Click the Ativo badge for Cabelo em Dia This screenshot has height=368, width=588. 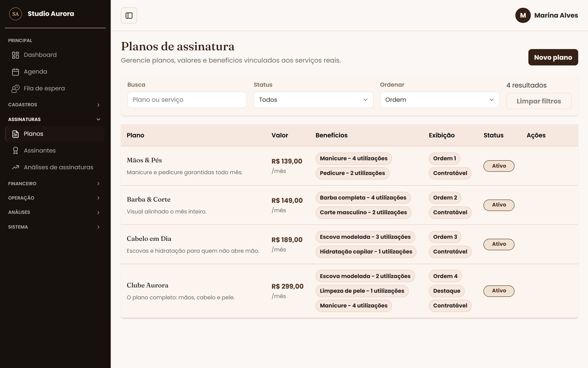[499, 244]
